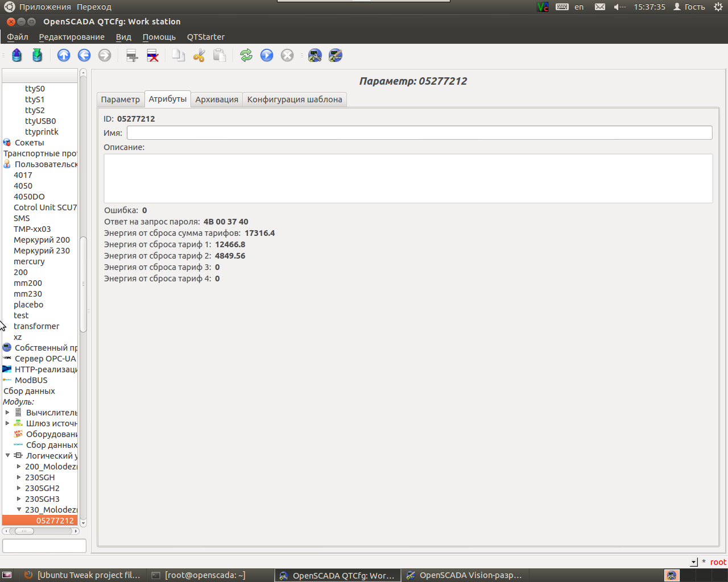Go up one level with blue up arrow
The image size is (728, 582).
(x=64, y=55)
